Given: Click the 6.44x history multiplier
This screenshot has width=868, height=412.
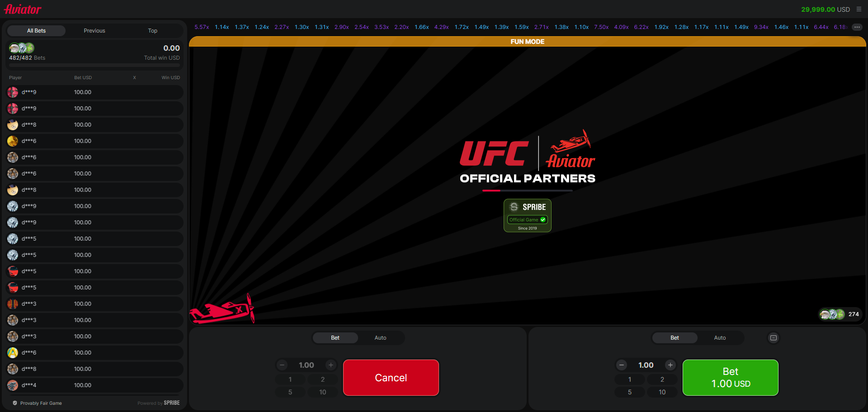Looking at the screenshot, I should coord(821,27).
